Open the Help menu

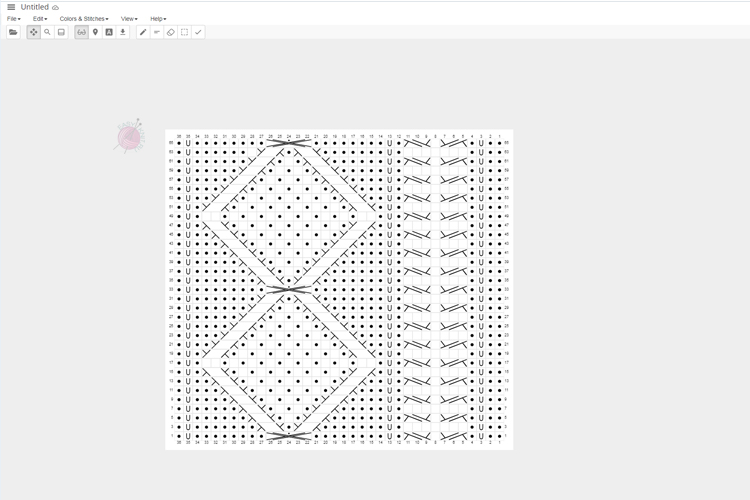(x=158, y=19)
